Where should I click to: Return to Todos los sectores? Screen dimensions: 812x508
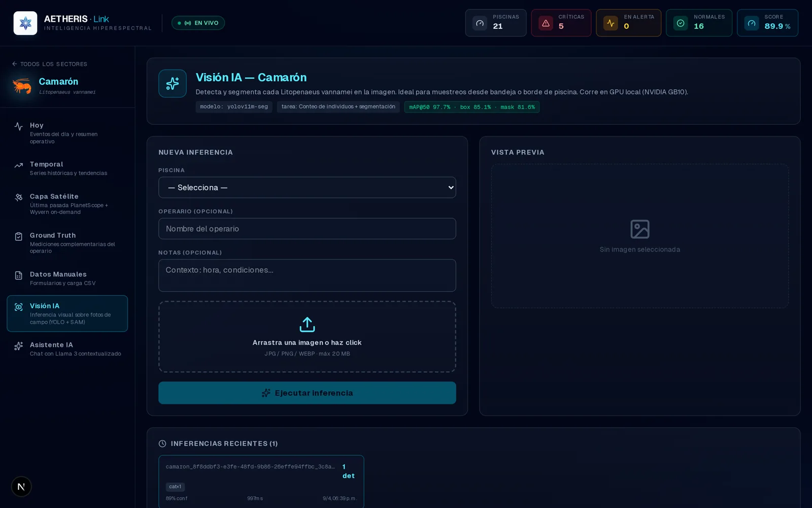(50, 64)
